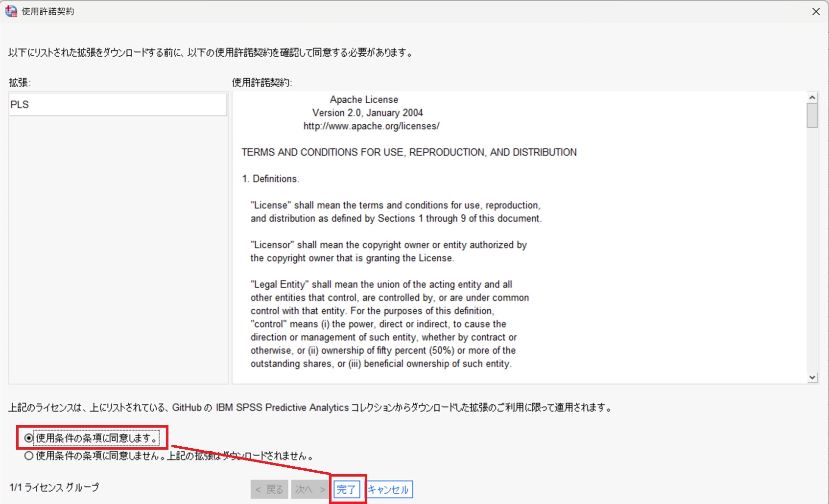Click the license scrollbar down arrow
Screen dimensions: 829x504
[813, 377]
